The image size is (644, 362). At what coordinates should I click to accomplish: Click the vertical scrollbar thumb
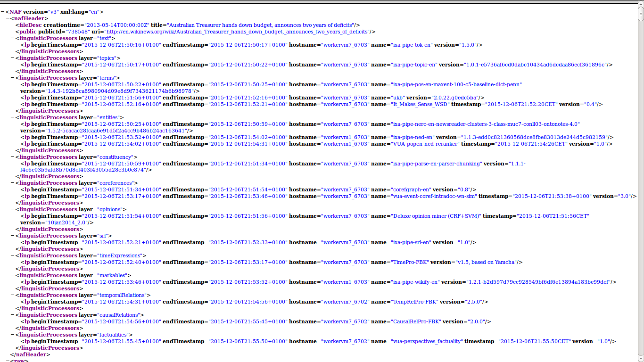coord(641,15)
